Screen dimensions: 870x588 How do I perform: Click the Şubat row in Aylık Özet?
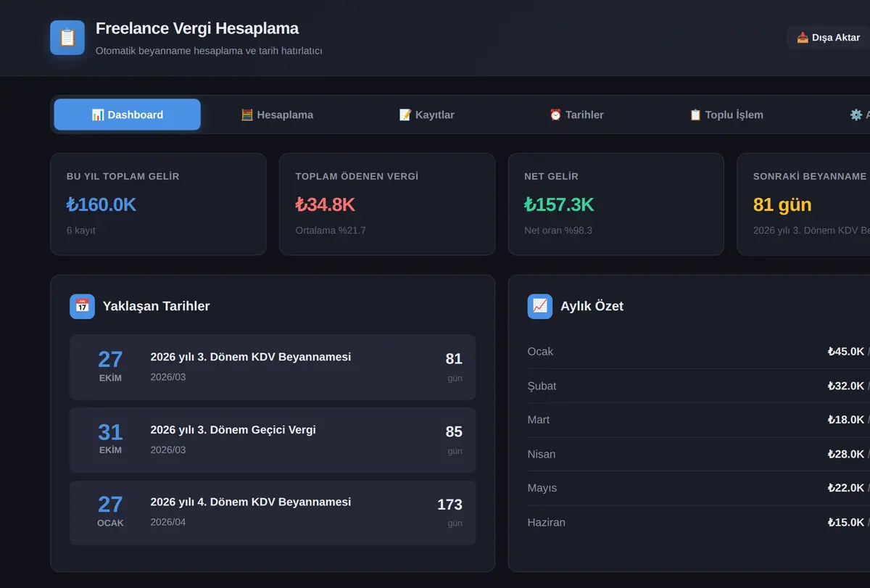tap(699, 386)
